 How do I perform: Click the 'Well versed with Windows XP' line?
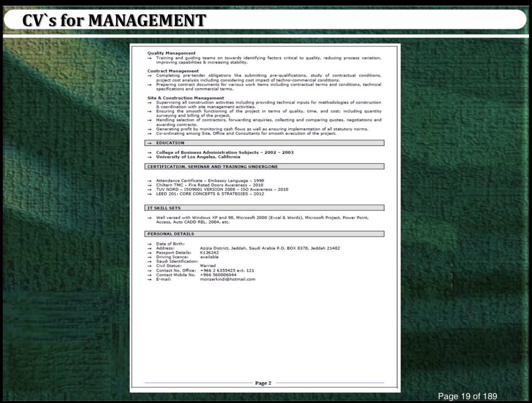(262, 220)
